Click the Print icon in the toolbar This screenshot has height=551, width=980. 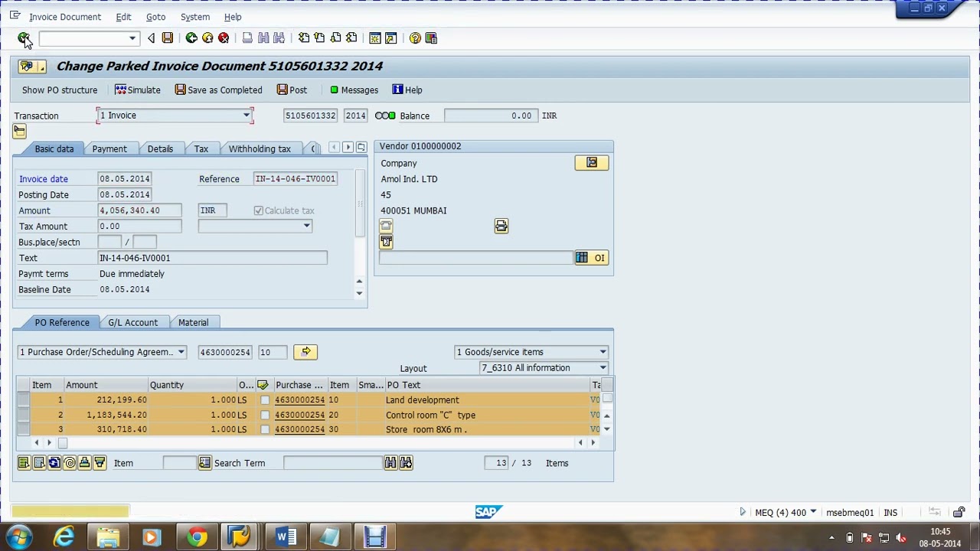(x=247, y=38)
